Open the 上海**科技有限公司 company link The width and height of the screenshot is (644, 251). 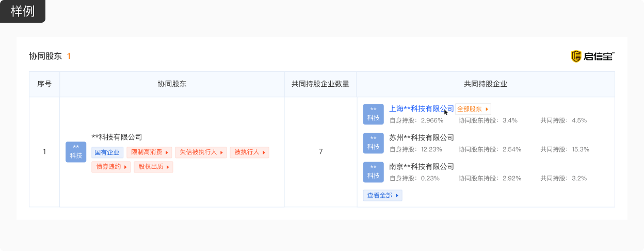click(421, 109)
